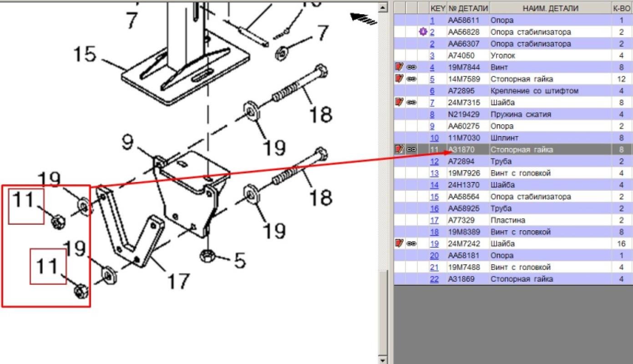Click the red note icon for lock nut 14M7589
This screenshot has width=633, height=364.
click(x=400, y=79)
